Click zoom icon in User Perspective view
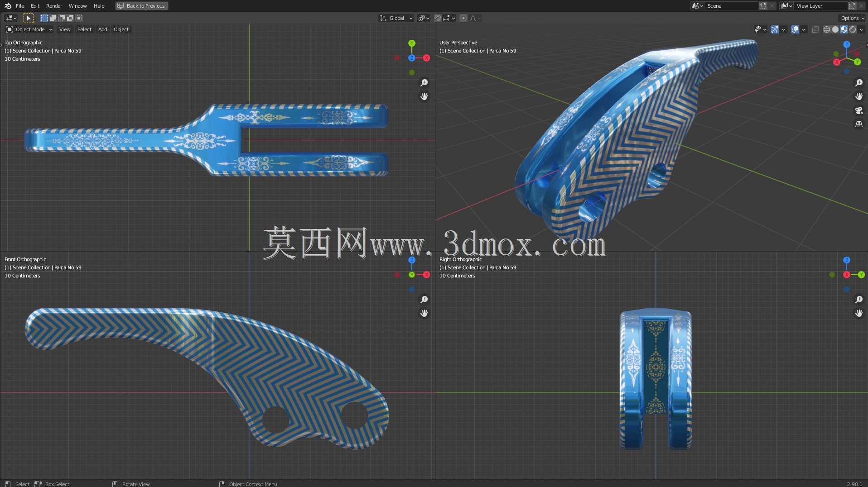The width and height of the screenshot is (868, 487). point(859,83)
